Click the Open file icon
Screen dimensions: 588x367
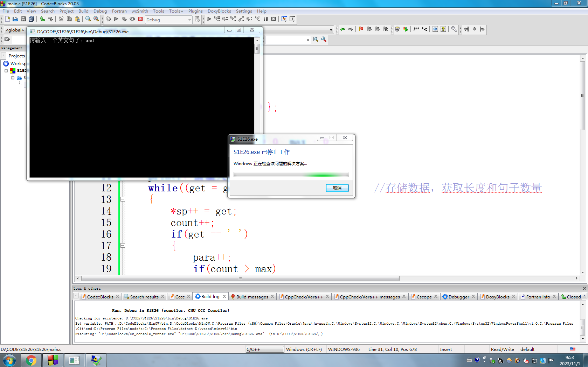point(15,19)
